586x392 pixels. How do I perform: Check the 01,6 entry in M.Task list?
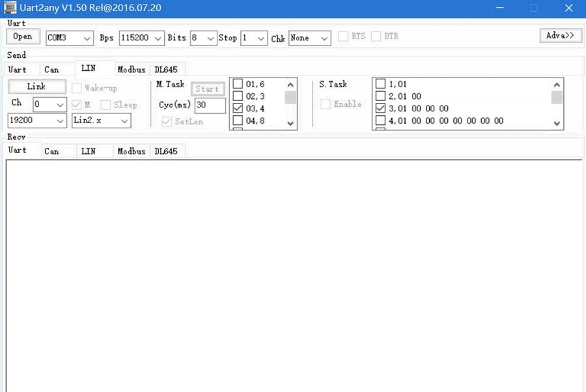pyautogui.click(x=238, y=84)
